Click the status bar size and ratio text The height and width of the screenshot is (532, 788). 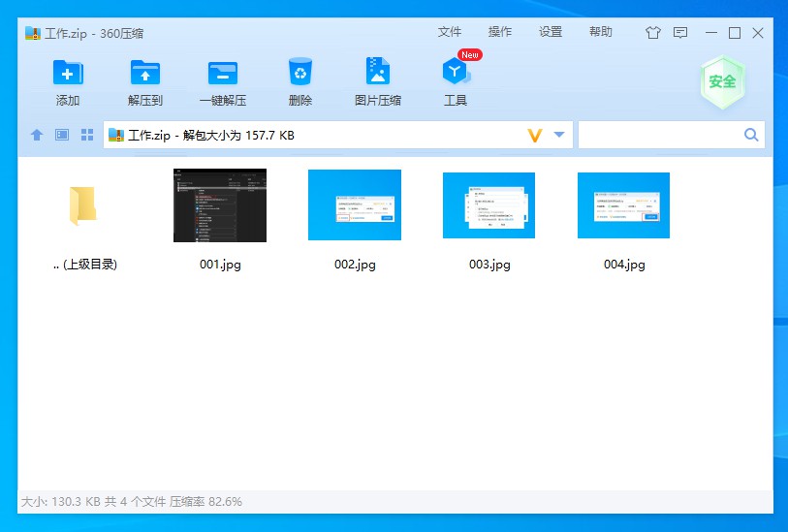(132, 501)
